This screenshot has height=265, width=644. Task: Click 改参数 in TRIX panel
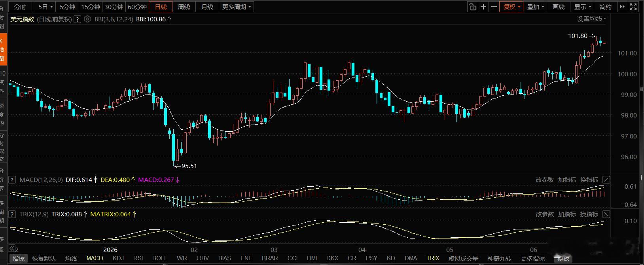545,214
